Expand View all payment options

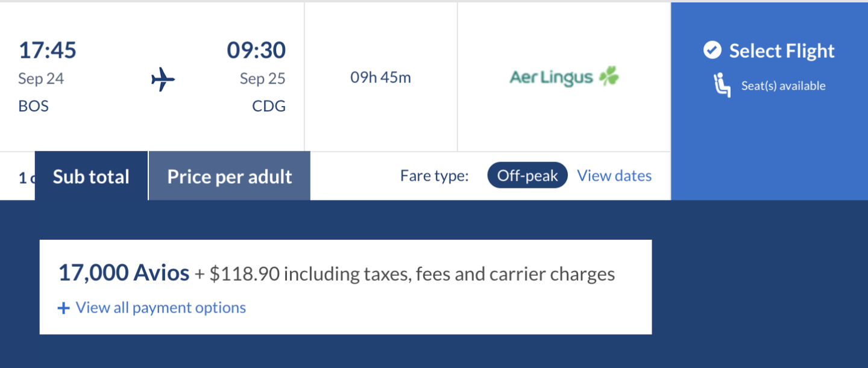click(160, 308)
